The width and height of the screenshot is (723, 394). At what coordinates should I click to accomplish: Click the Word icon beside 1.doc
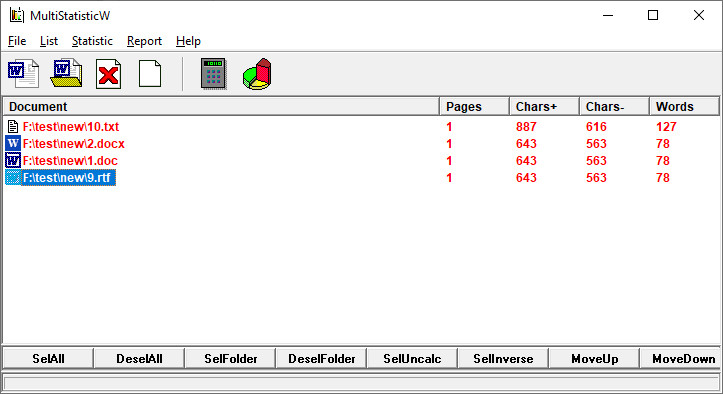tap(13, 161)
